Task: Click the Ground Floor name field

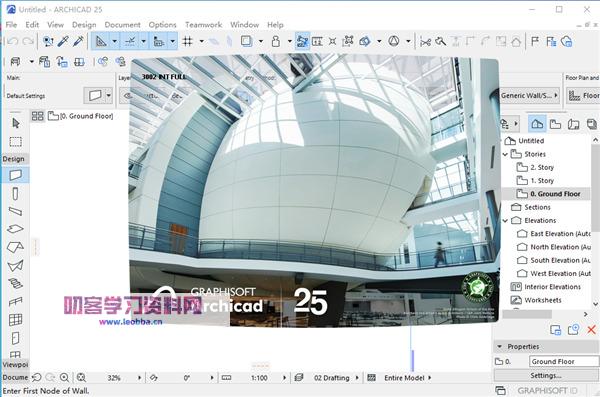Action: [564, 361]
